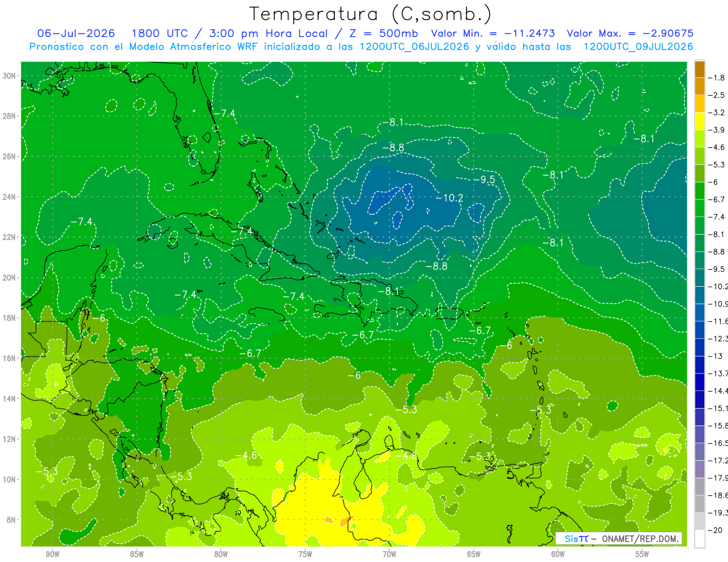Screen dimensions: 728x562
Task: Click the -11.6 color scale label
Action: pyautogui.click(x=718, y=321)
